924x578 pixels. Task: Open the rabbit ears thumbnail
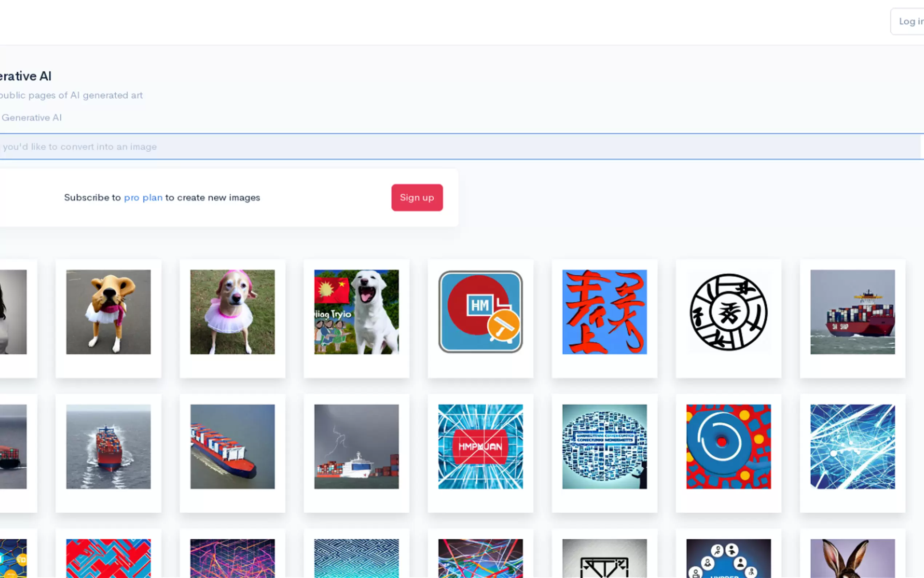click(x=853, y=558)
